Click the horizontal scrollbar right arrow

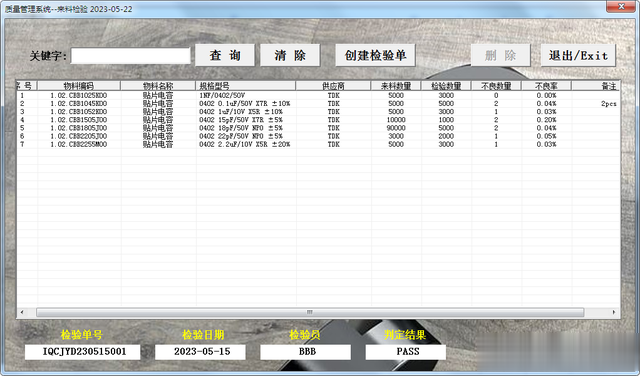tap(614, 312)
